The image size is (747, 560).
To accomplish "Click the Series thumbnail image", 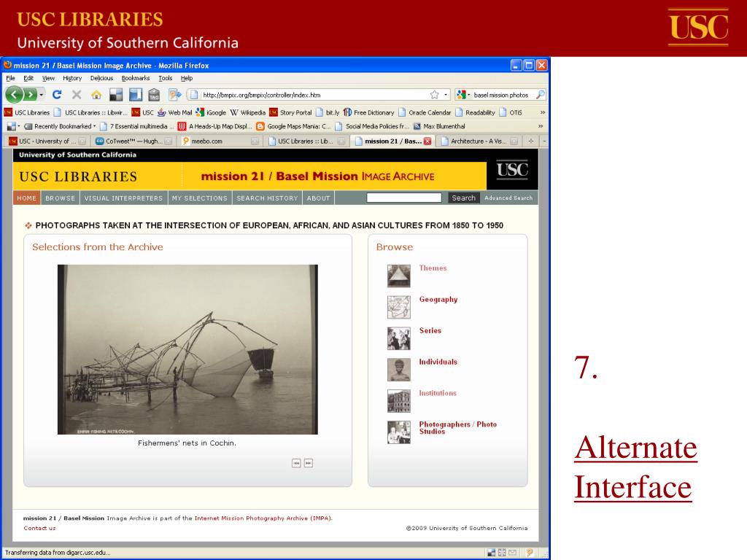I will (x=399, y=338).
